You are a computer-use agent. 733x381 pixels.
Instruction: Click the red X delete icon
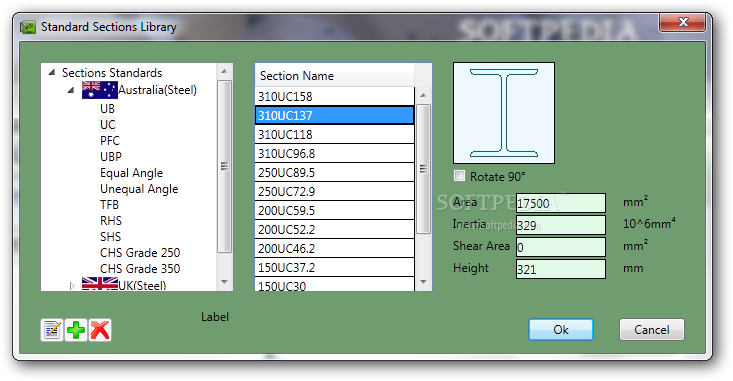coord(100,330)
